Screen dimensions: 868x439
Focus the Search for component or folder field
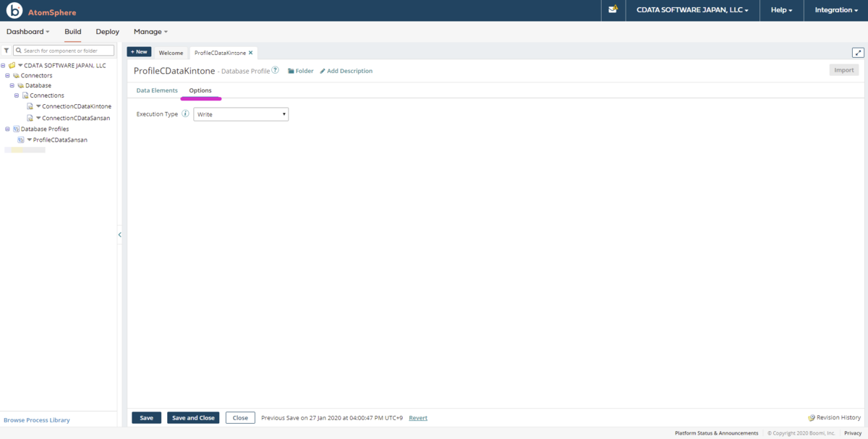[x=64, y=51]
